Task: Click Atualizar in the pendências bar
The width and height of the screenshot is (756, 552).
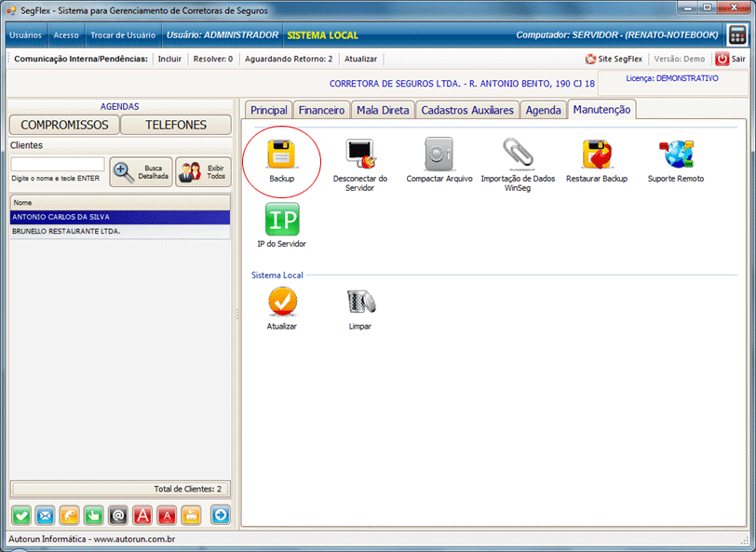Action: (x=360, y=59)
